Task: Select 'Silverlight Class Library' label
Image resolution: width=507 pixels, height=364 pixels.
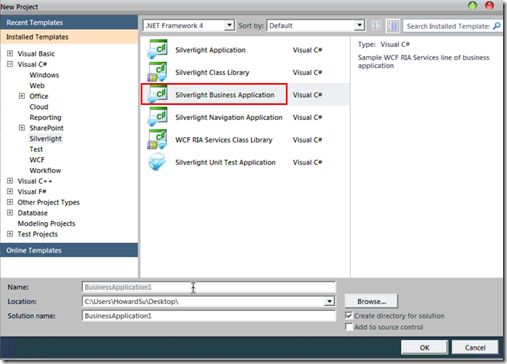Action: tap(212, 72)
